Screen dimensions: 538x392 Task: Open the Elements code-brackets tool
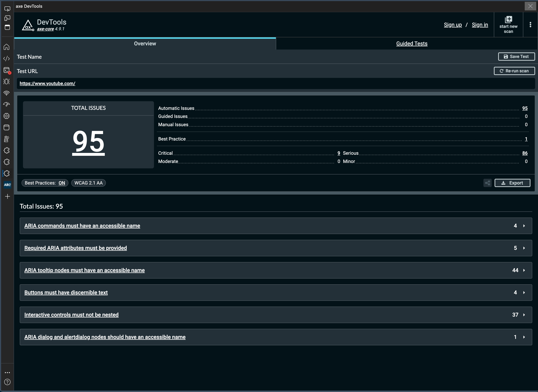7,58
